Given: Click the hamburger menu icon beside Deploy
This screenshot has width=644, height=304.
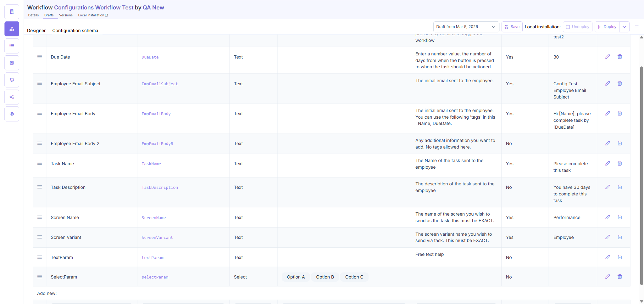Looking at the screenshot, I should click(x=636, y=27).
